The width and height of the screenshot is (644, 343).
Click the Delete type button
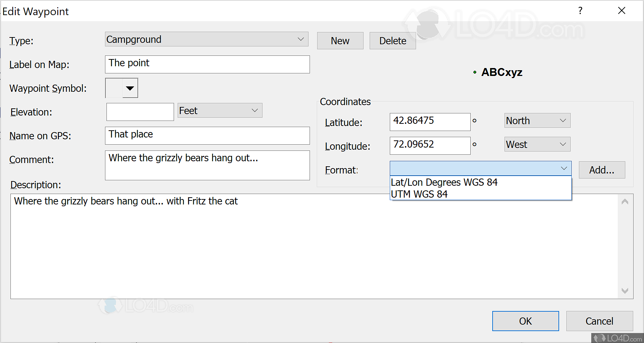392,41
